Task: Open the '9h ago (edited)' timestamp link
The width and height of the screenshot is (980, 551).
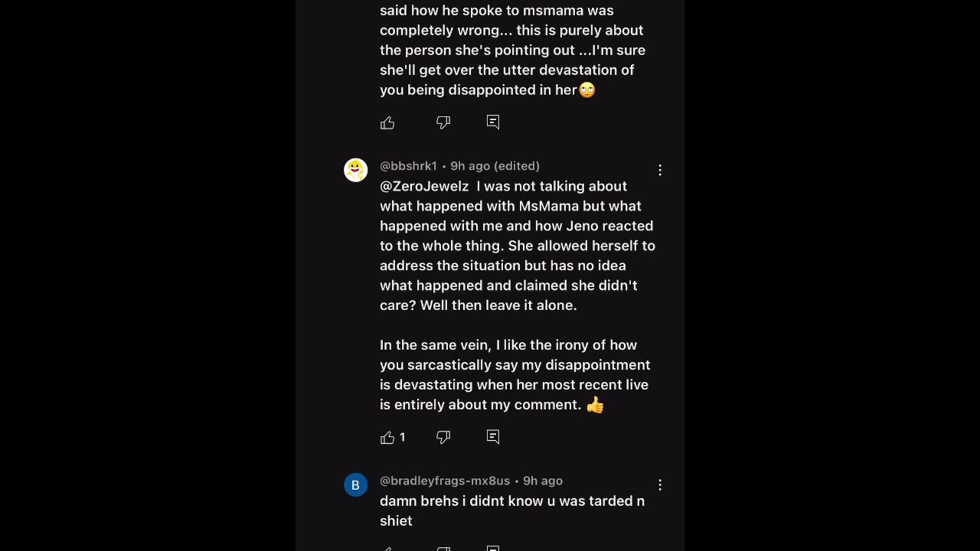Action: coord(495,166)
